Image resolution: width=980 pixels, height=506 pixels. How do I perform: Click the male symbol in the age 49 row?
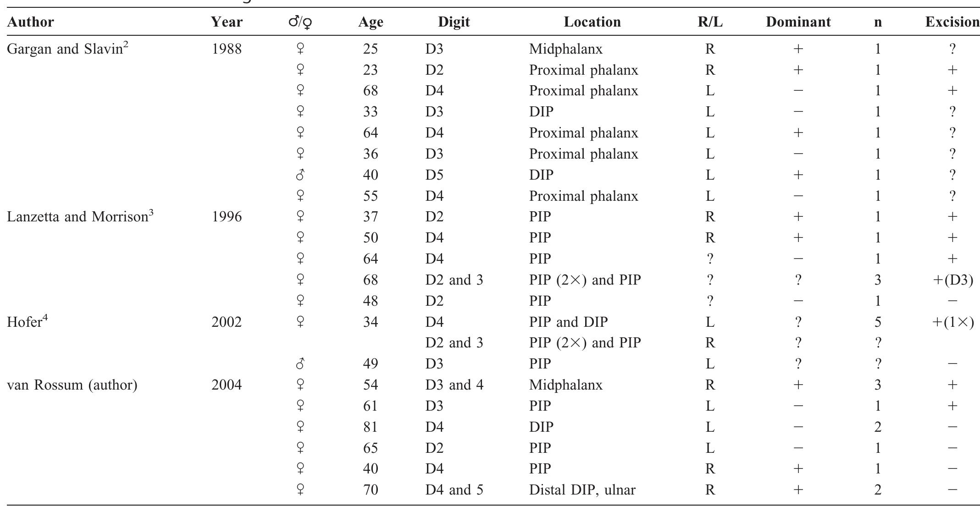pos(300,364)
